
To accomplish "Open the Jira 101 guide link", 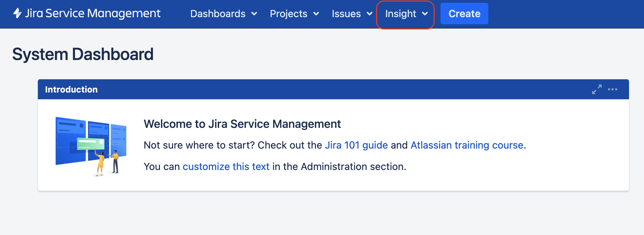I will coord(356,145).
